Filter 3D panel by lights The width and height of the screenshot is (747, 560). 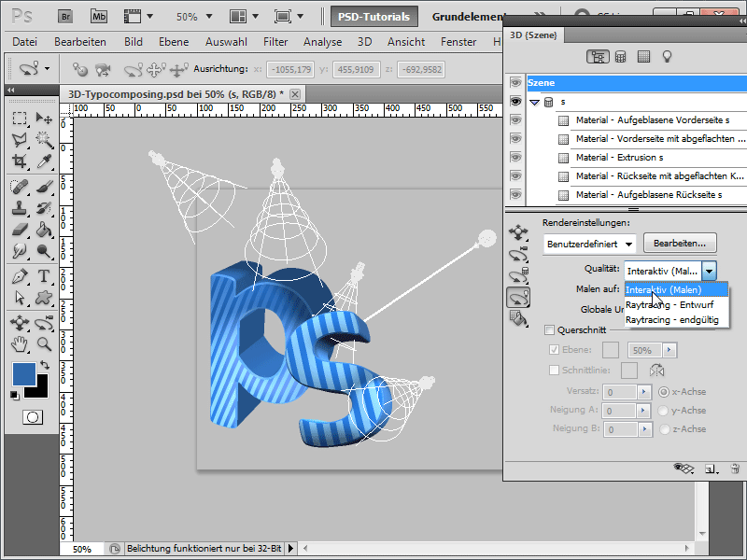click(x=667, y=57)
